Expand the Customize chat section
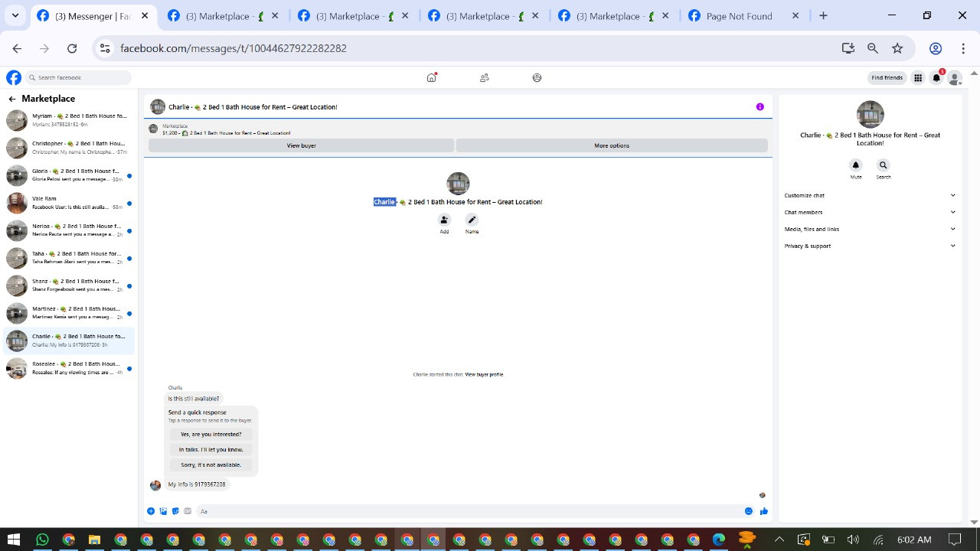This screenshot has height=551, width=980. click(870, 195)
